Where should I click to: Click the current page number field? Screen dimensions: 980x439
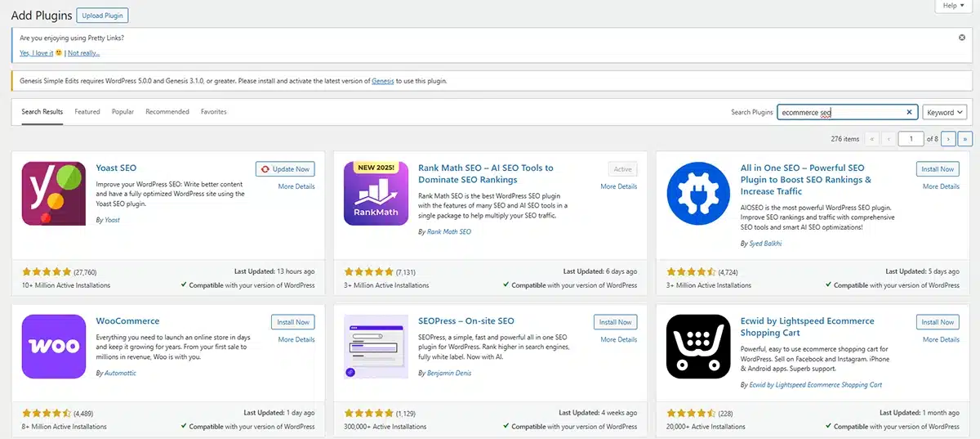(x=911, y=139)
